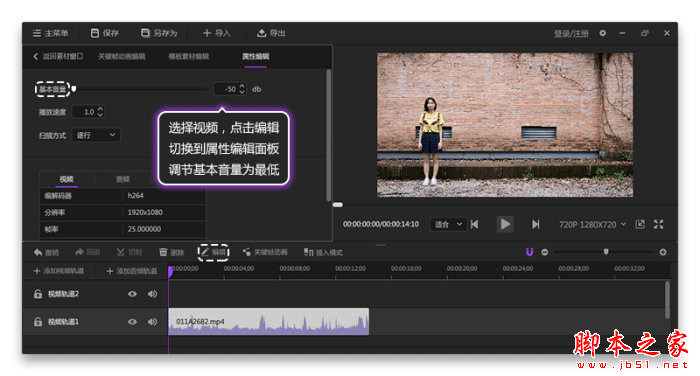Toggle fullscreen preview icon
This screenshot has height=376, width=700.
point(658,224)
